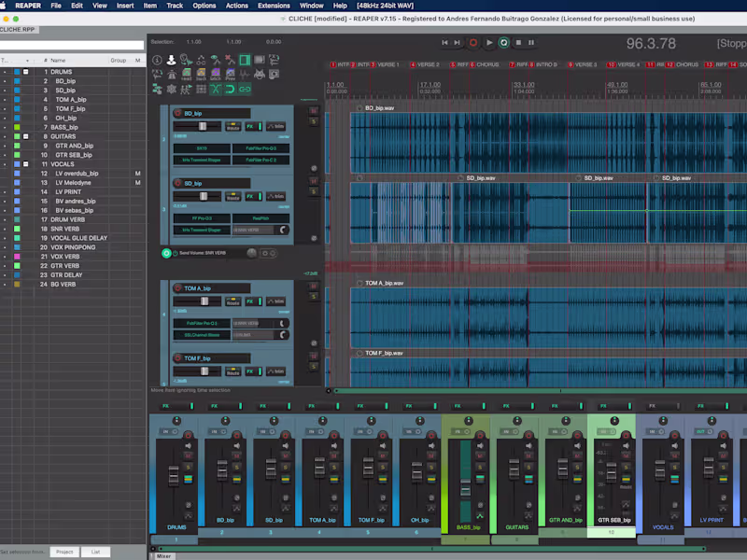747x560 pixels.
Task: Select the CLICHE.RPP project tab
Action: click(x=18, y=29)
